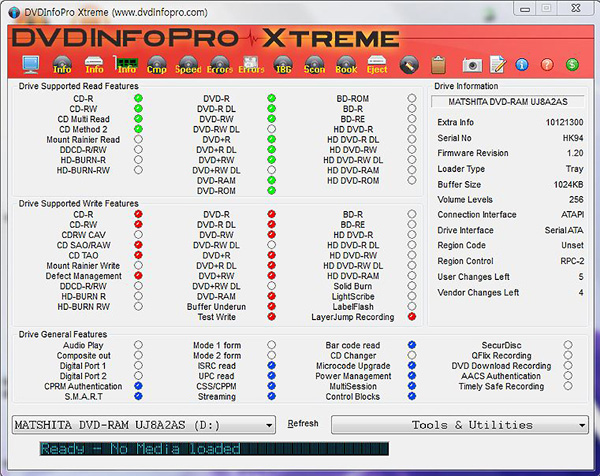Screen dimensions: 600x476
Task: Click the Region Code value Unset
Action: tap(572, 245)
